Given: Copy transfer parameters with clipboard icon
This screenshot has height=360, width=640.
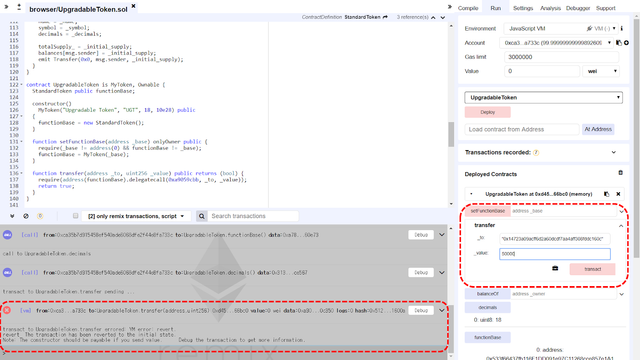Looking at the screenshot, I should (555, 269).
